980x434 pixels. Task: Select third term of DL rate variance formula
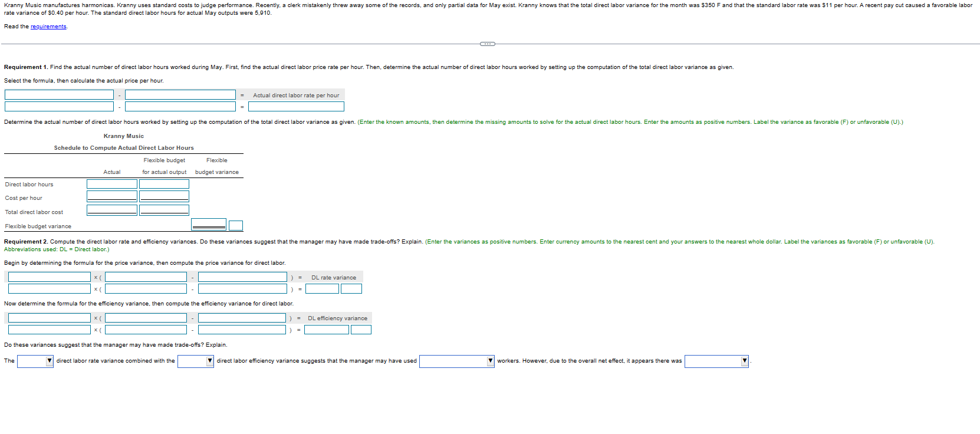pyautogui.click(x=242, y=277)
